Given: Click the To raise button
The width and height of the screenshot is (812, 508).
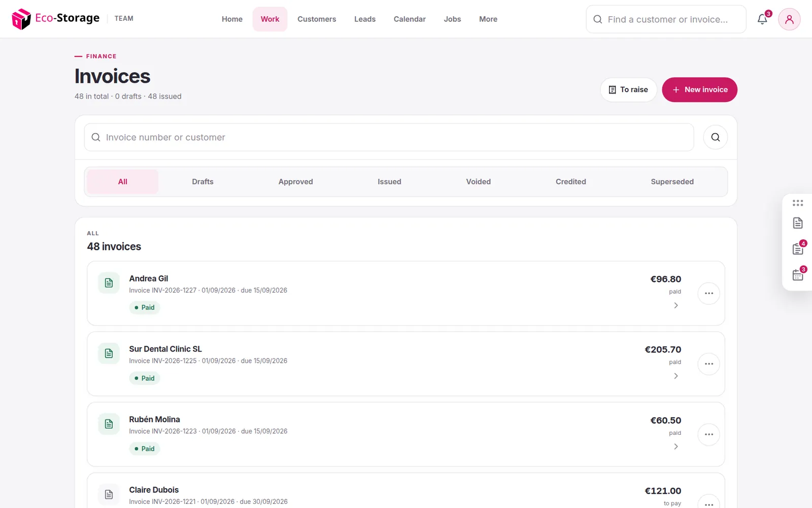Looking at the screenshot, I should pyautogui.click(x=628, y=89).
